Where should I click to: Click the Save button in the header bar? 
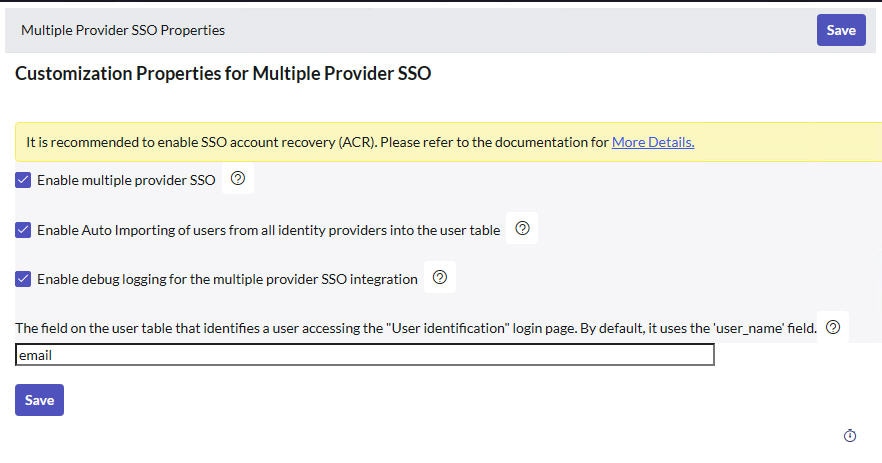(841, 30)
